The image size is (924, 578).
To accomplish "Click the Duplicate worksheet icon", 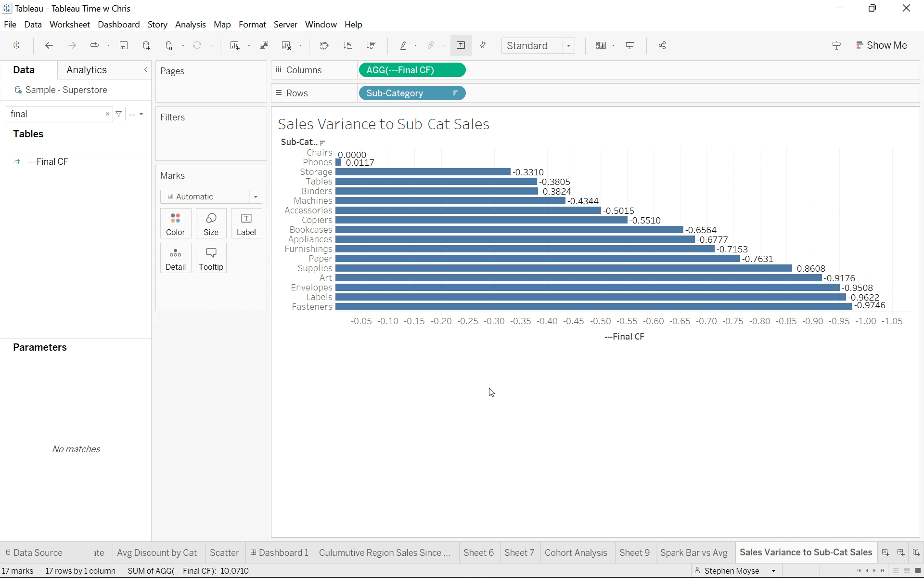I will [x=264, y=45].
